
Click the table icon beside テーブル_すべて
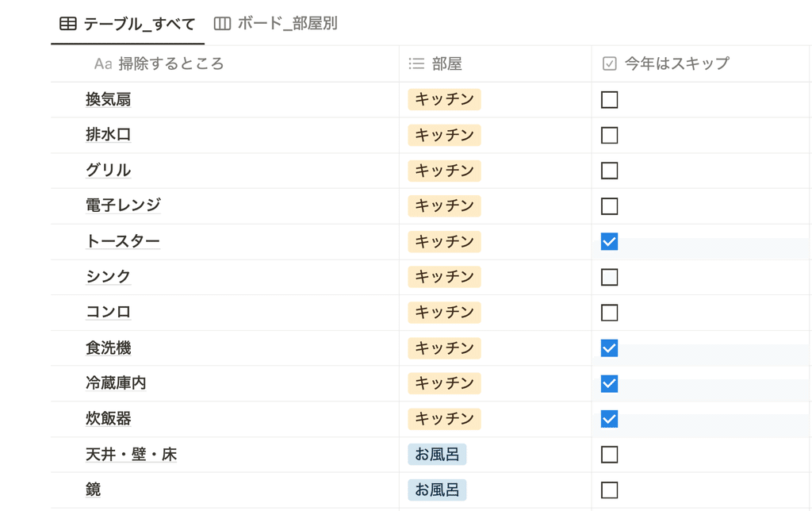(x=68, y=23)
